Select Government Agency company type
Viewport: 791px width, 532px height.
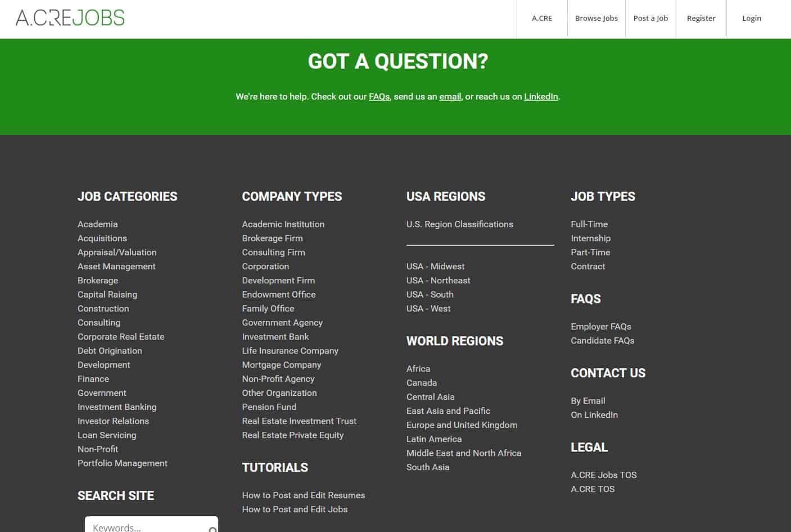click(282, 323)
